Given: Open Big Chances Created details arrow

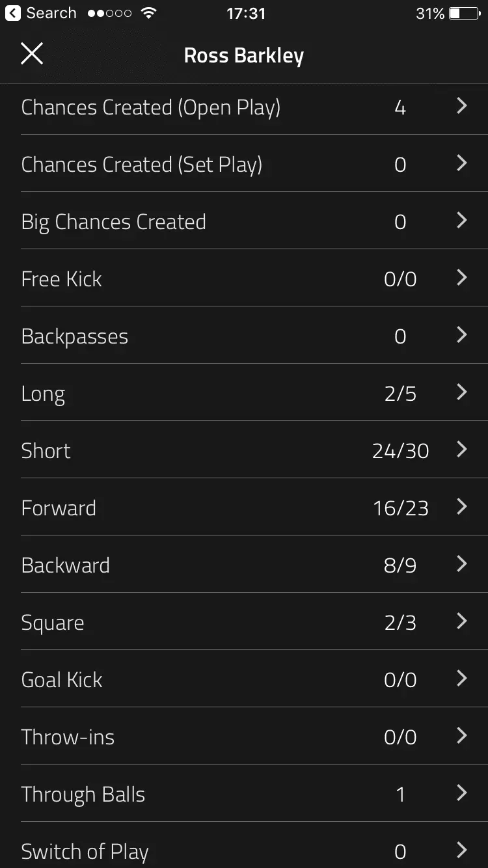Looking at the screenshot, I should pos(461,221).
